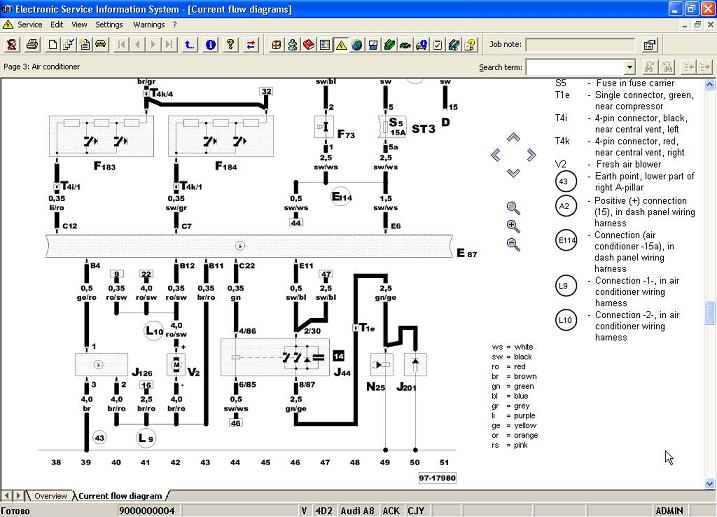Expand the Search term dropdown

tap(627, 67)
